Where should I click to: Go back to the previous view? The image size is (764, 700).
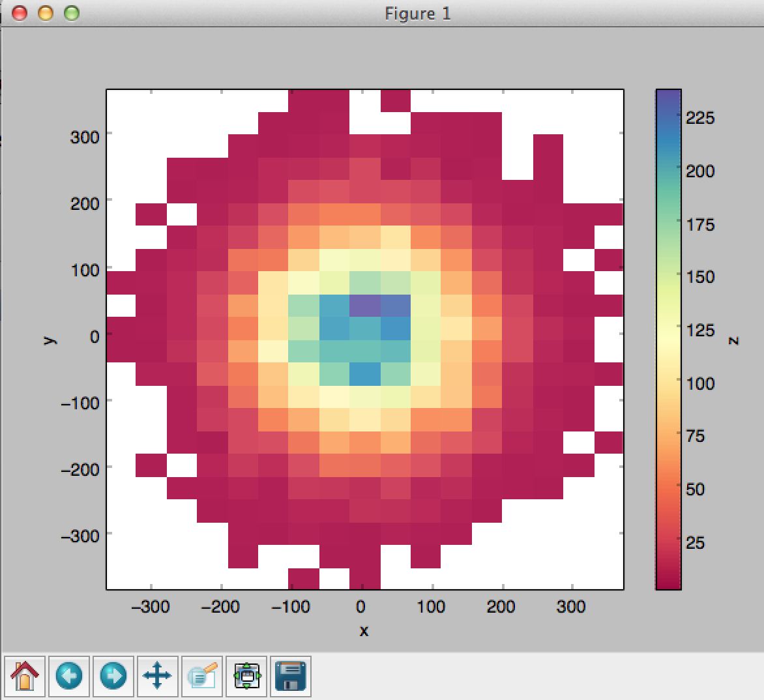[69, 676]
